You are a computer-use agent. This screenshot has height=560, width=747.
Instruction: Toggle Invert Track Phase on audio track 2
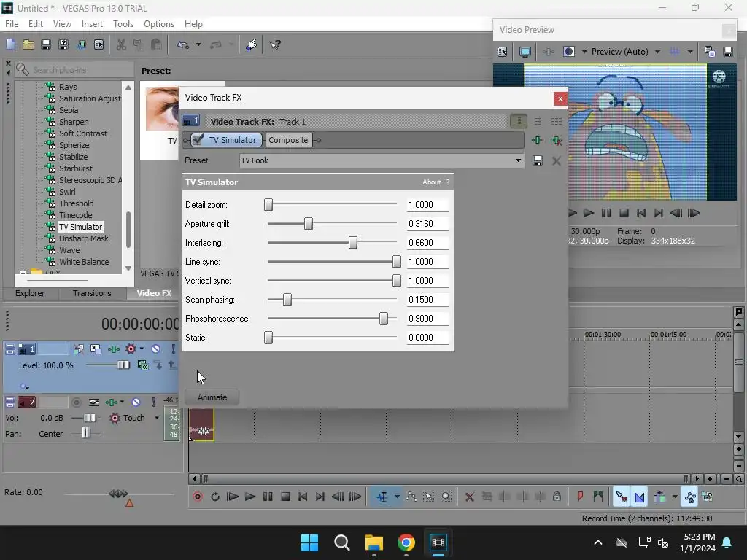[94, 402]
